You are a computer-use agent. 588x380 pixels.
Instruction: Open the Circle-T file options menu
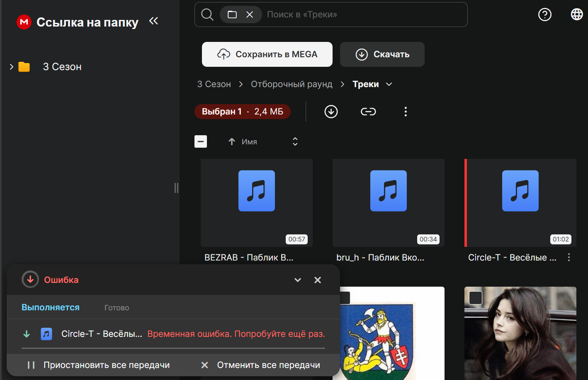[569, 257]
